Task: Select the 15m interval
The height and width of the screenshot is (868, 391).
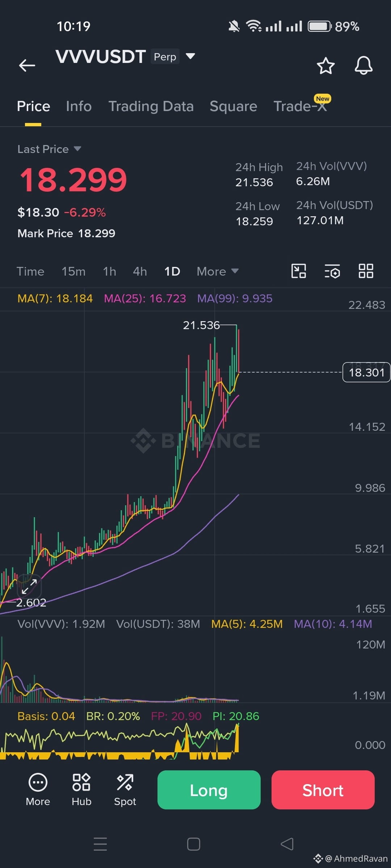Action: tap(73, 271)
